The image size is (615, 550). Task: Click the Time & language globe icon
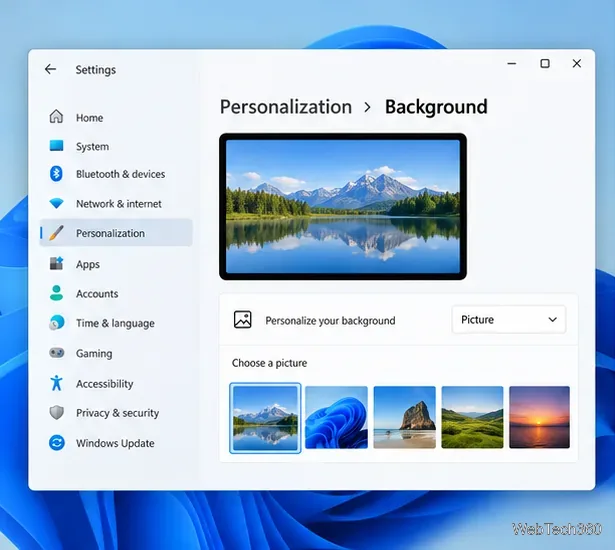[x=57, y=322]
